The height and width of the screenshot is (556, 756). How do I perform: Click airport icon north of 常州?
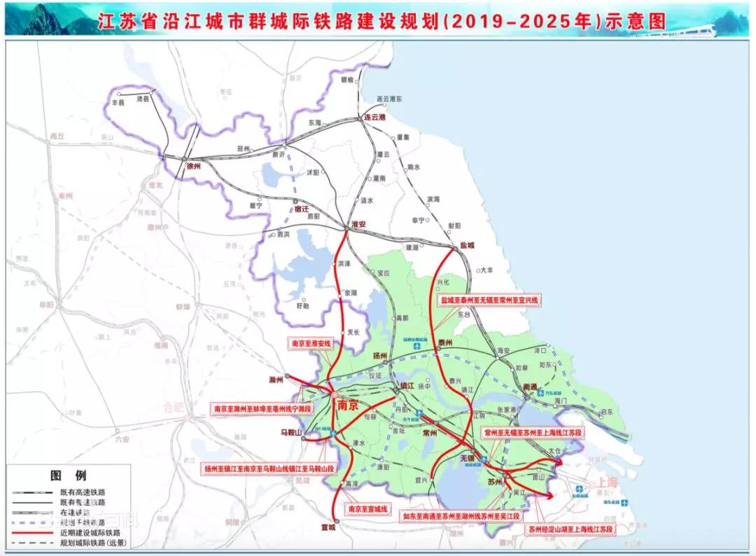(x=419, y=413)
